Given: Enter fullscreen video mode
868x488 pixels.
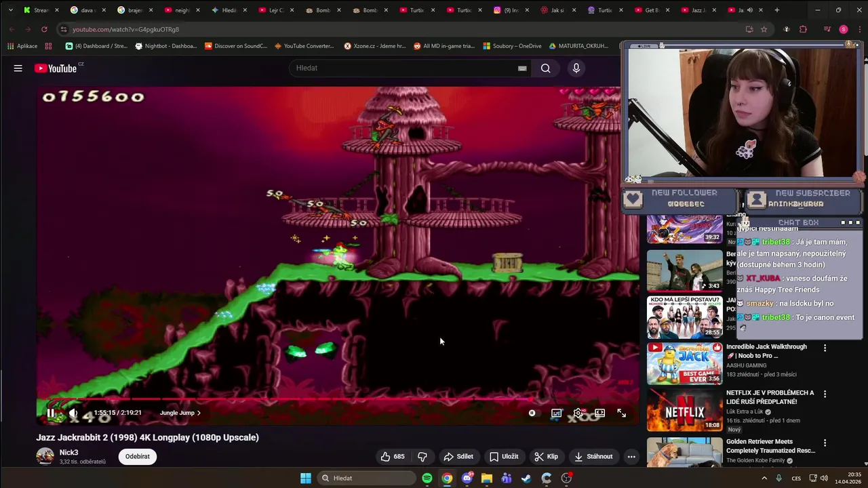Looking at the screenshot, I should point(621,413).
